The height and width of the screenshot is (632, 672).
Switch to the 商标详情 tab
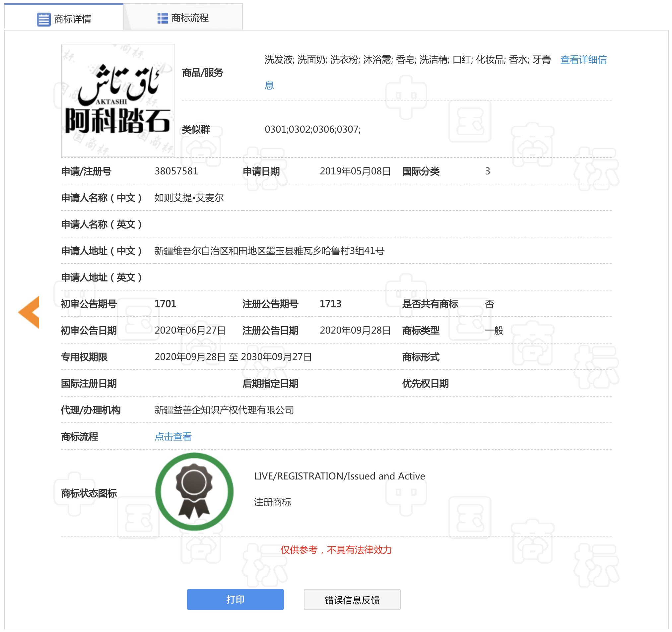[x=64, y=17]
